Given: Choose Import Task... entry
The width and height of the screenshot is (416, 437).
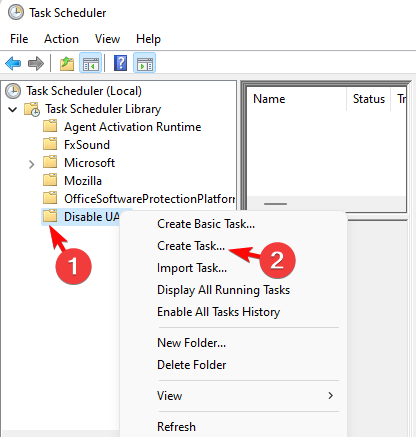Looking at the screenshot, I should [x=192, y=268].
